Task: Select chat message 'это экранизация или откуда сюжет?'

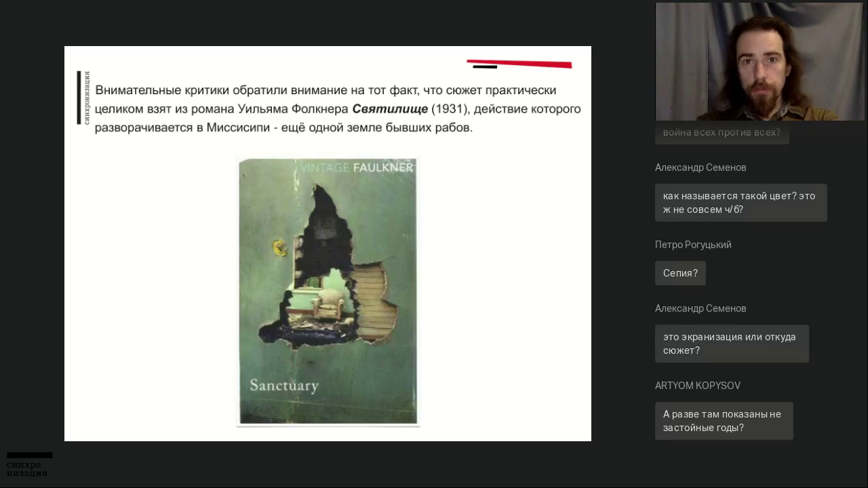Action: pos(732,344)
